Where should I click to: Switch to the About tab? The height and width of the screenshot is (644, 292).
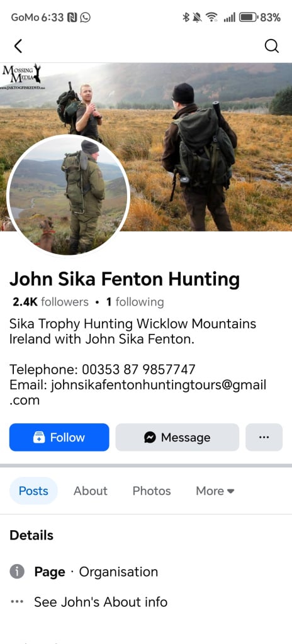(91, 491)
